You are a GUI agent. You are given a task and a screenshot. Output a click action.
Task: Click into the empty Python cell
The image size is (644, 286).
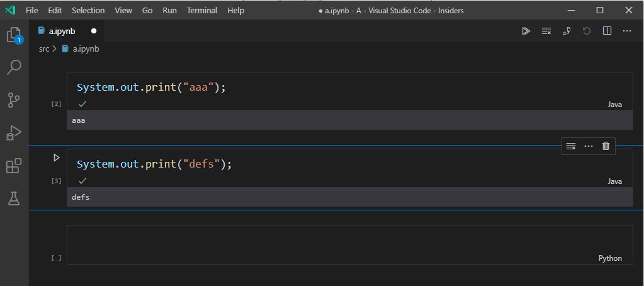pos(350,245)
